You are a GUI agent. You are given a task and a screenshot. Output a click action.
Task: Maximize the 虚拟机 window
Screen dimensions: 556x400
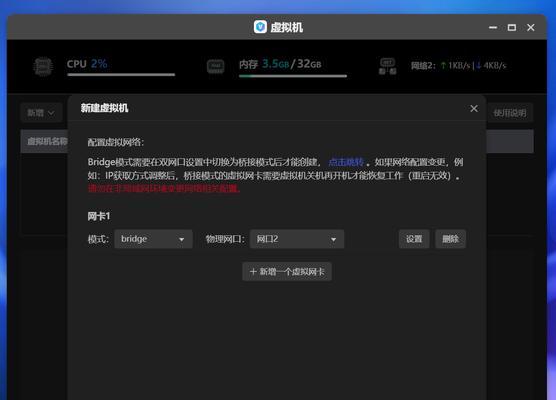point(512,27)
